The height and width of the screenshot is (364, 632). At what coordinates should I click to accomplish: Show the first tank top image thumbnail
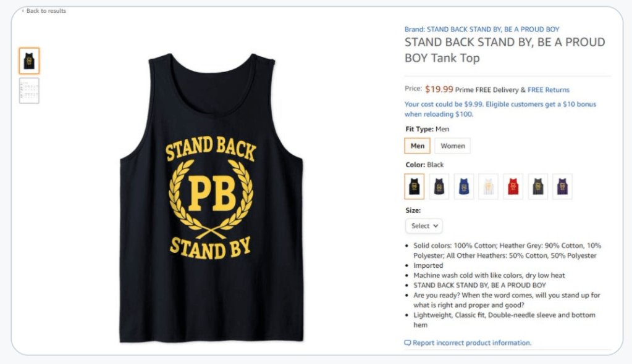pyautogui.click(x=29, y=60)
